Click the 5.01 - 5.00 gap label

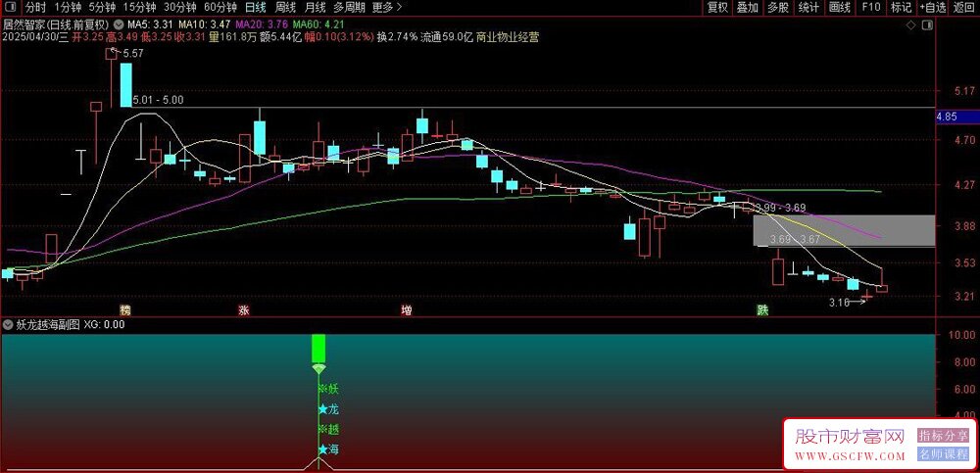159,100
